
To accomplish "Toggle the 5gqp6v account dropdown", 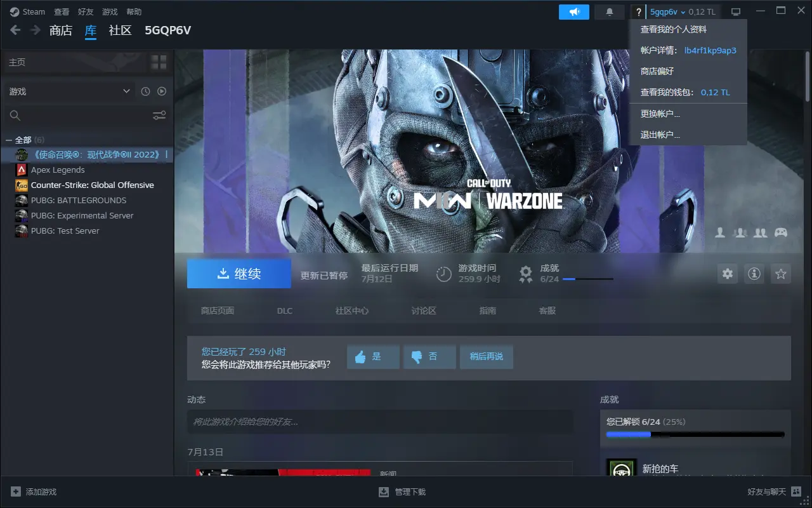I will (x=667, y=12).
